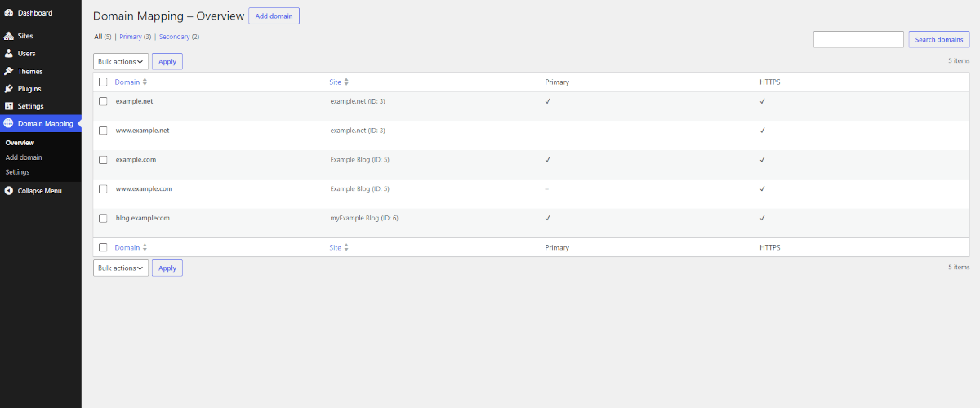Image resolution: width=980 pixels, height=408 pixels.
Task: Click the HTTPS column header text
Action: pos(771,82)
